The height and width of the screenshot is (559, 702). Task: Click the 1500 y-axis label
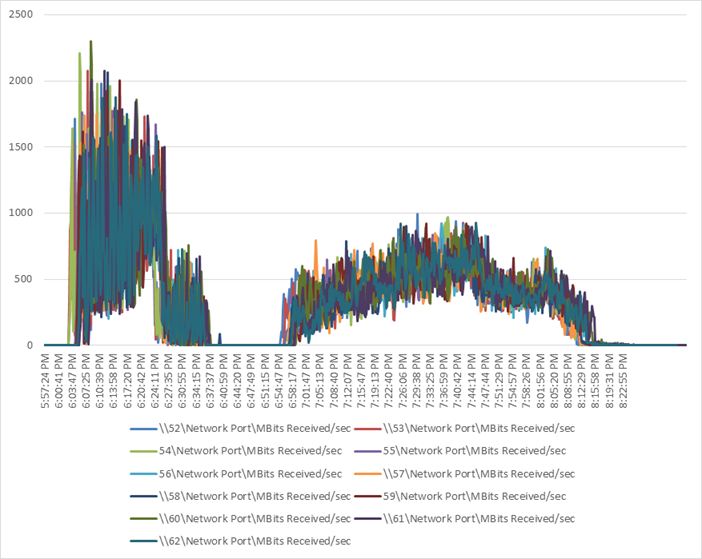(21, 147)
